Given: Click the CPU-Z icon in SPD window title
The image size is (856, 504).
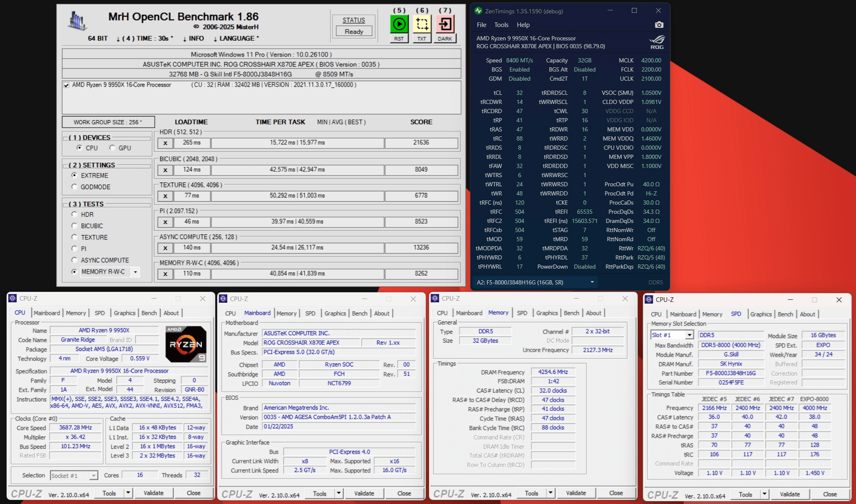Looking at the screenshot, I should click(x=649, y=299).
